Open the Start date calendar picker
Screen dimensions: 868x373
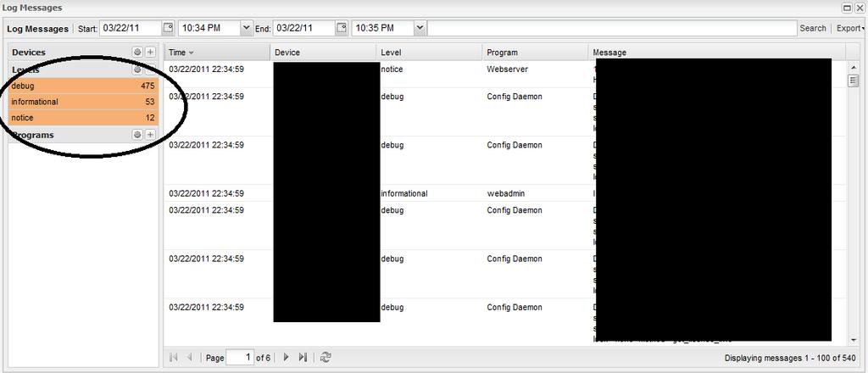[169, 28]
